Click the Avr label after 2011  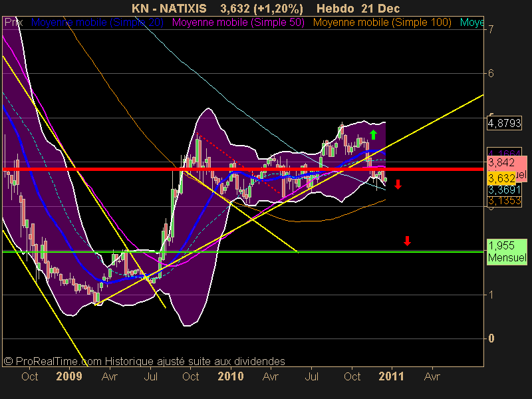coord(432,376)
